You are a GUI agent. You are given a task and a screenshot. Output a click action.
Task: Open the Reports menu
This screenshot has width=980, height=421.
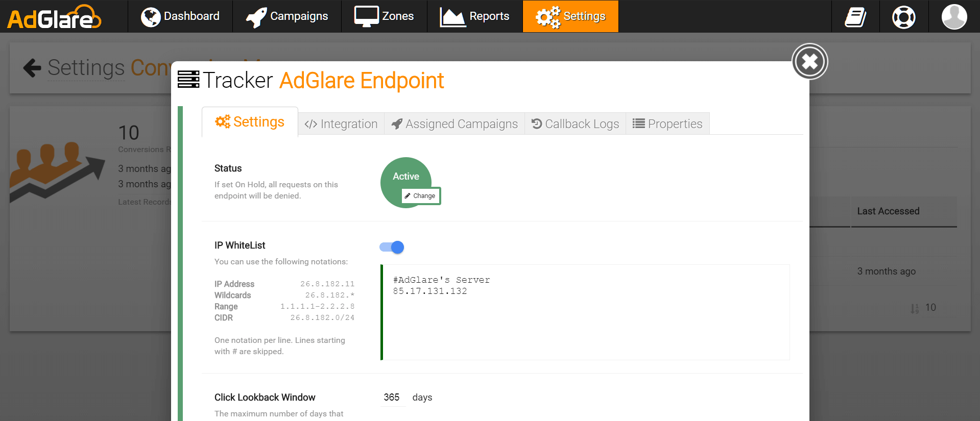[474, 16]
